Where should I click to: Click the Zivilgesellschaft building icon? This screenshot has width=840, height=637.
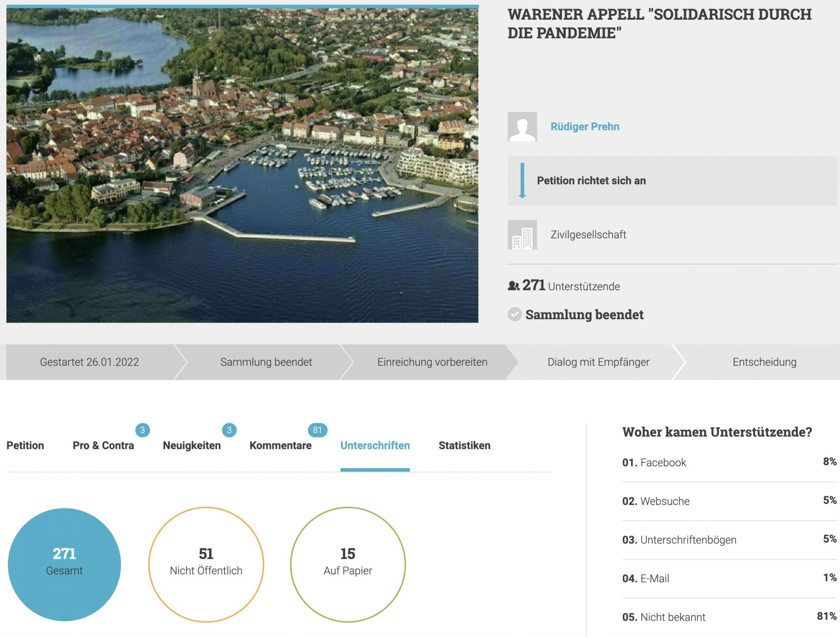coord(522,235)
